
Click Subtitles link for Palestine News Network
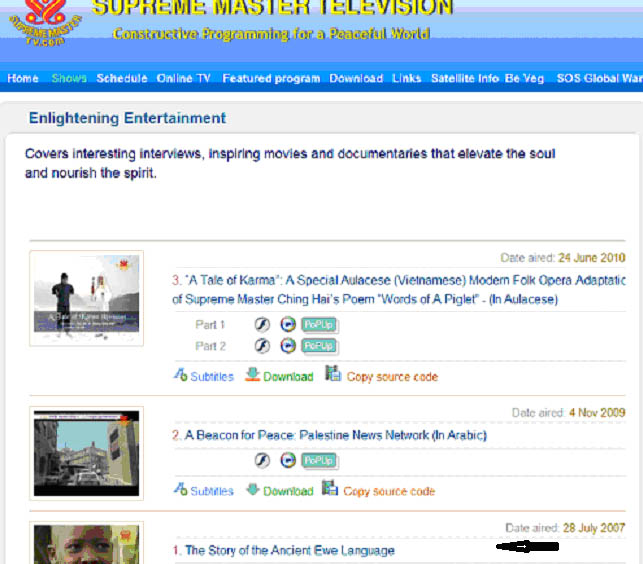(x=212, y=491)
